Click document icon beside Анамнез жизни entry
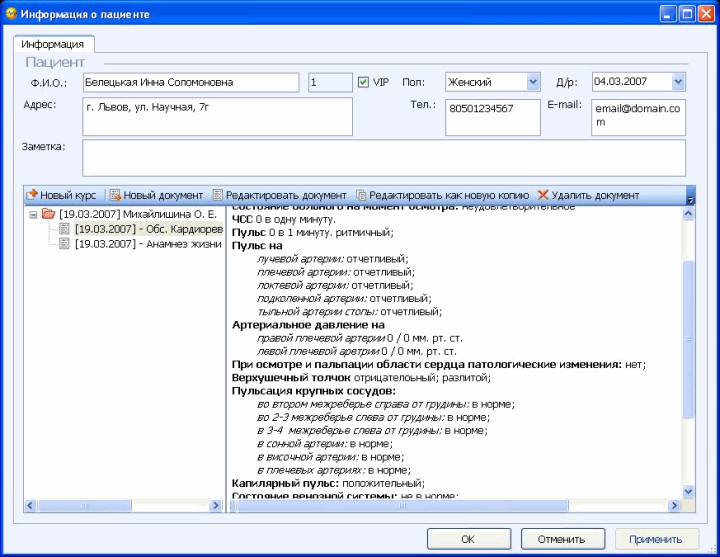This screenshot has height=557, width=720. (65, 243)
